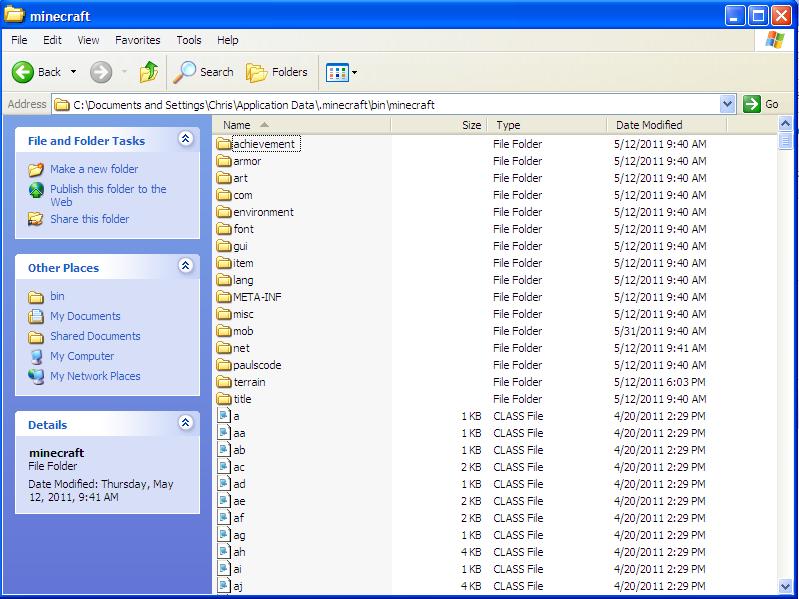Viewport: 799px width, 599px height.
Task: Select the achievement folder icon
Action: [224, 144]
